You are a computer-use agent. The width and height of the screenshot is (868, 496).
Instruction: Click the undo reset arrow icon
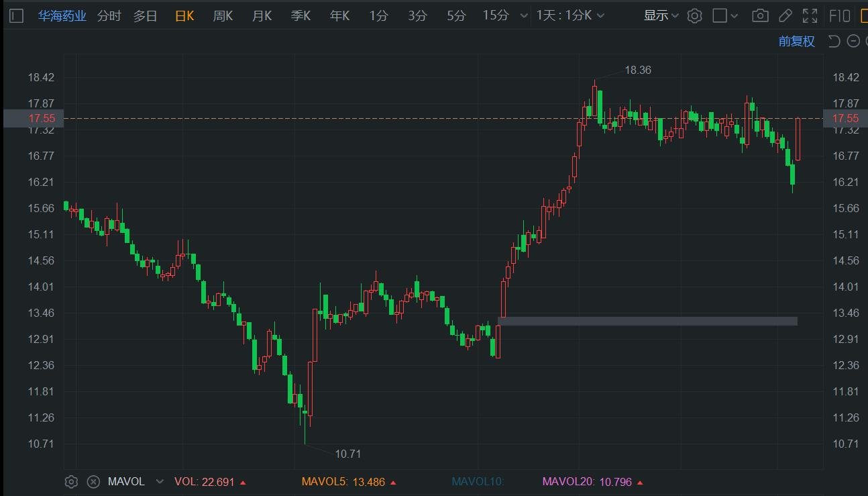(834, 42)
